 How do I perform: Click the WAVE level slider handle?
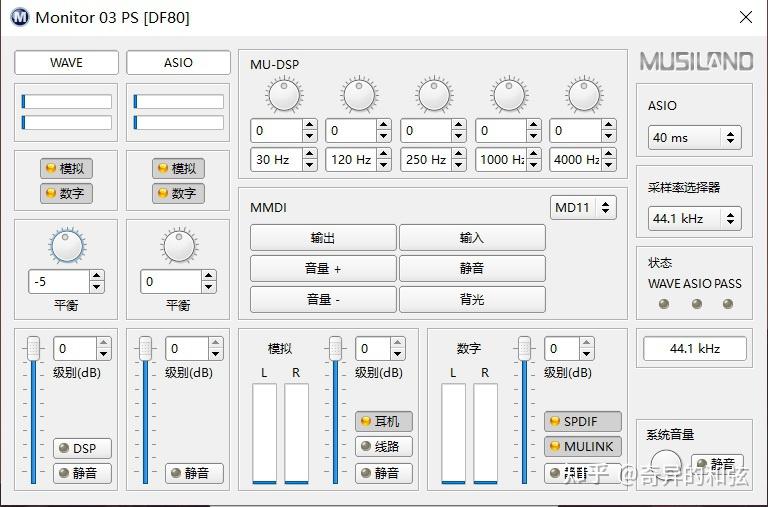click(34, 348)
